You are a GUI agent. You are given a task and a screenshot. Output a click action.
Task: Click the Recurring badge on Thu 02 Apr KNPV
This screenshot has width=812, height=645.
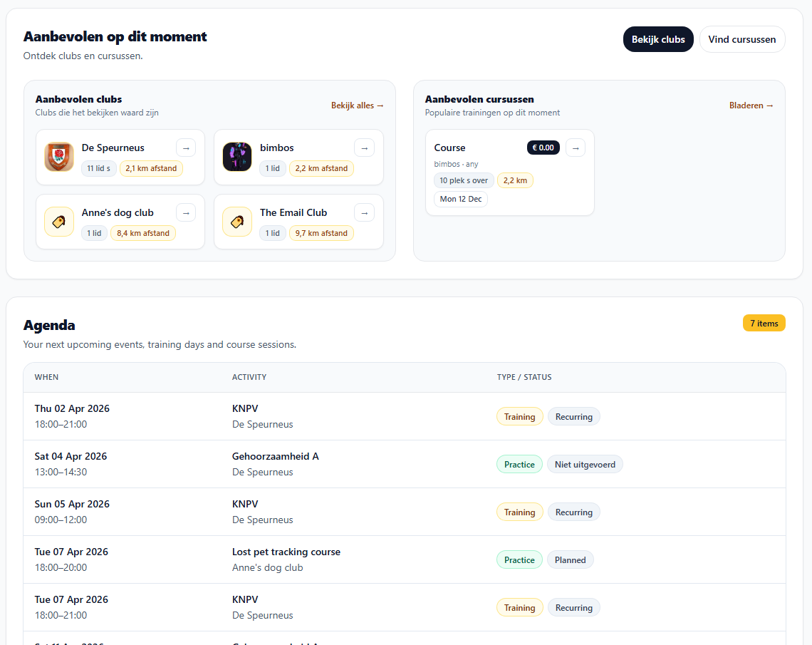click(x=573, y=416)
